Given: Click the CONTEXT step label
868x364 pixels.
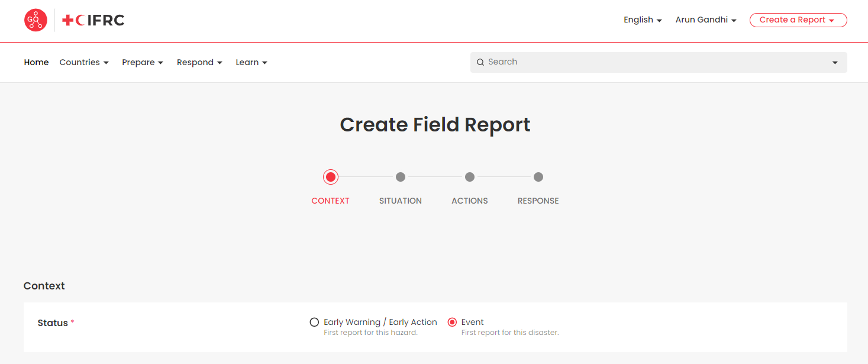Looking at the screenshot, I should click(x=331, y=201).
